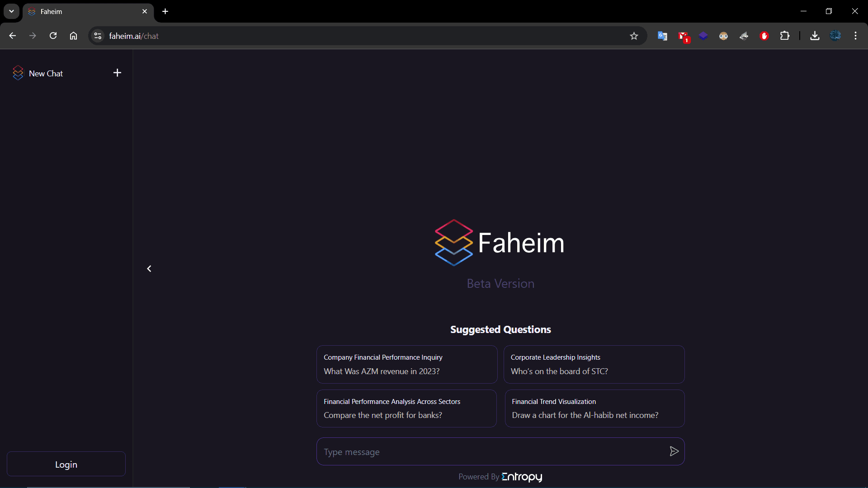Click the gray bird-shaped extension icon
Image resolution: width=868 pixels, height=488 pixels.
pos(744,36)
